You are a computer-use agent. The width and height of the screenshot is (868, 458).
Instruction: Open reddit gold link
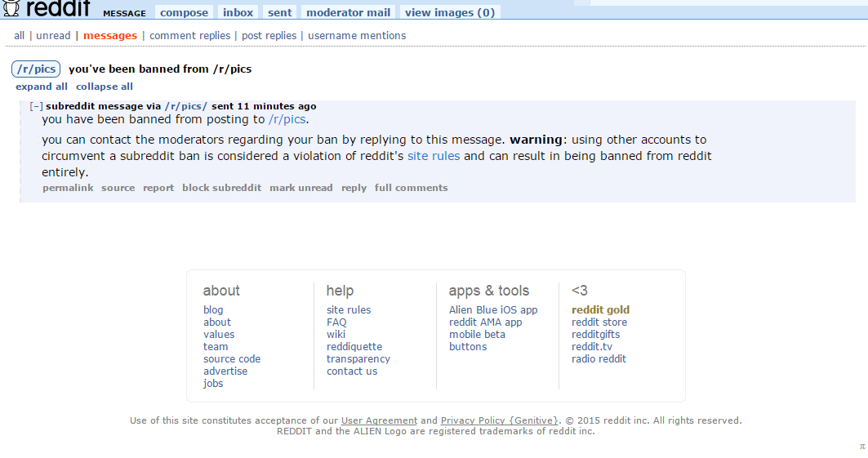(601, 309)
